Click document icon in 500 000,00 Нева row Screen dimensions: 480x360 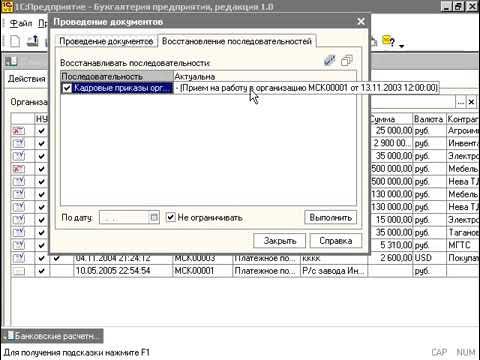click(x=19, y=181)
